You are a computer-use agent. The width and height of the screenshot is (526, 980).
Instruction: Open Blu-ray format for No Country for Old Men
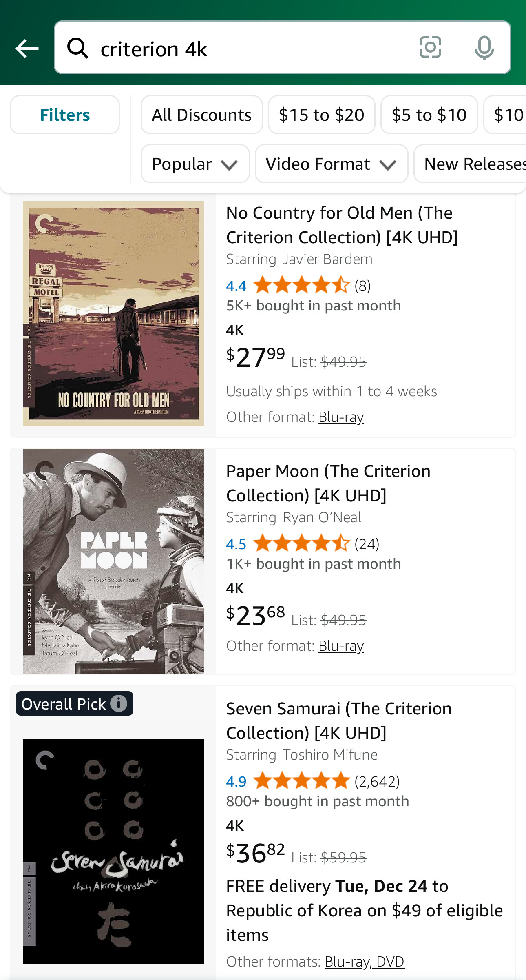click(341, 417)
